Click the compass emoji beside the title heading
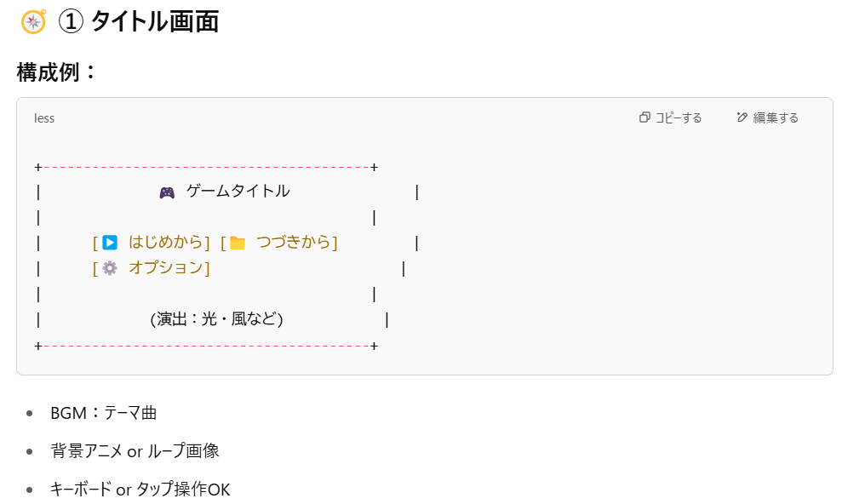 33,21
